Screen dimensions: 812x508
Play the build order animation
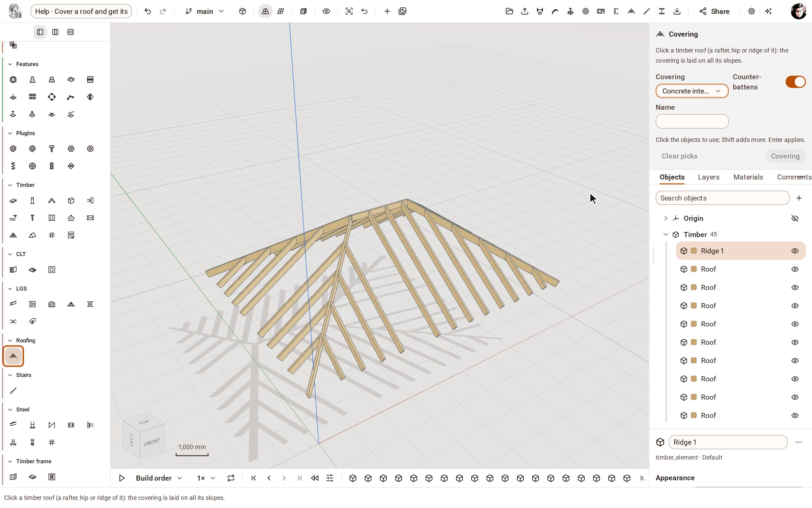[x=122, y=478]
